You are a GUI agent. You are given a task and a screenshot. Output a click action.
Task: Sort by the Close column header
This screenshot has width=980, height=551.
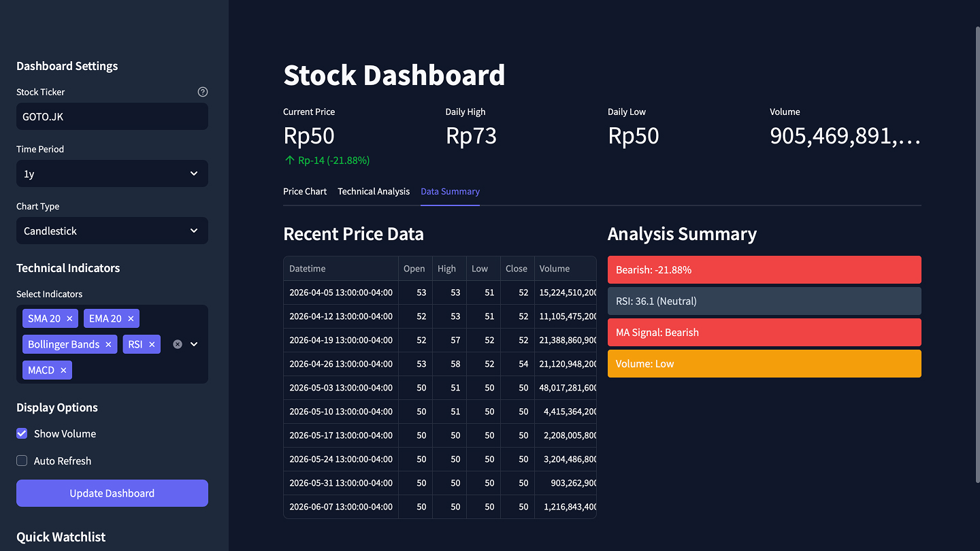(x=517, y=269)
